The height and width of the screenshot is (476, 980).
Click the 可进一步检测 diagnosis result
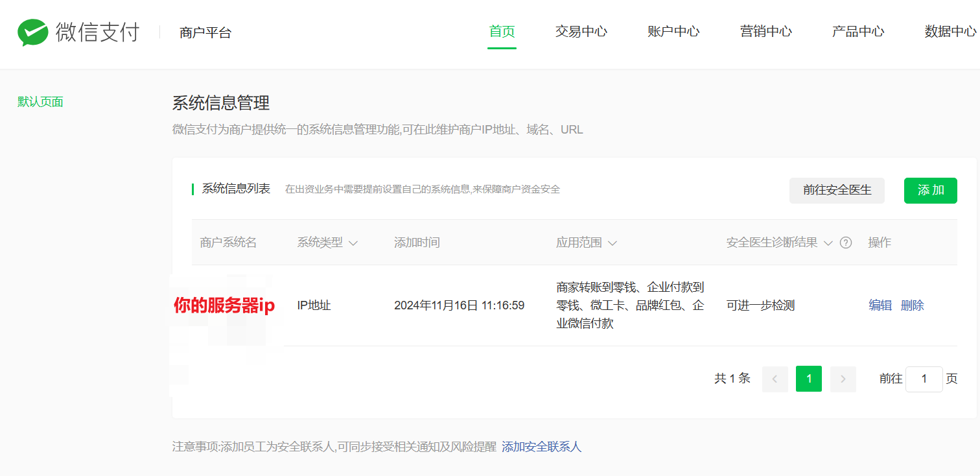760,305
